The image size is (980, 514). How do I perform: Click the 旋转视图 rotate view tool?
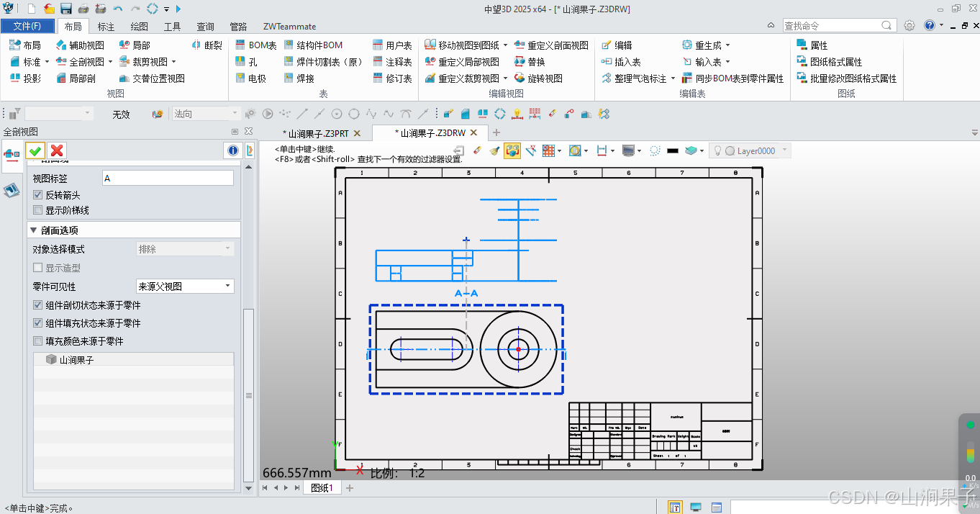click(x=539, y=78)
